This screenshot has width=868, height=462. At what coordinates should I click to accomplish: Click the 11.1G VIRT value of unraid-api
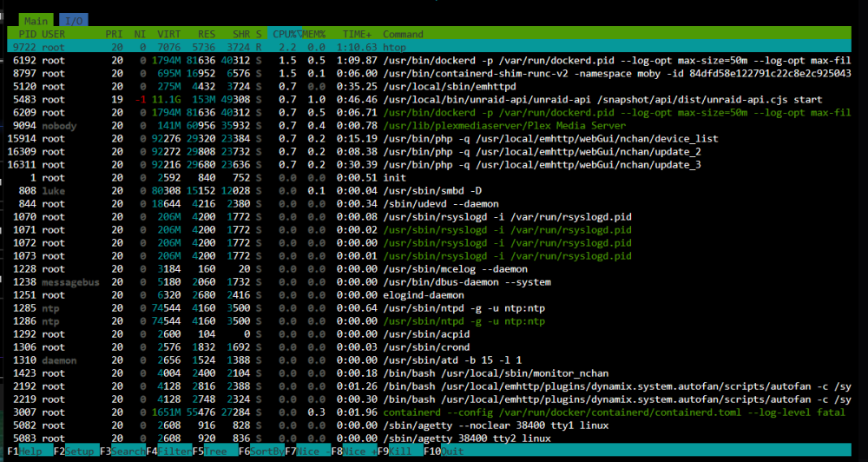coord(166,100)
